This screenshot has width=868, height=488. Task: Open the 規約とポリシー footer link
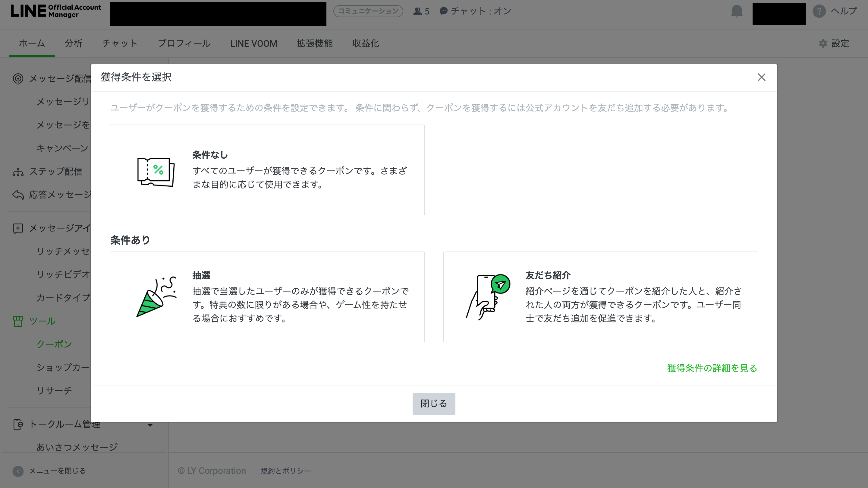pos(285,471)
